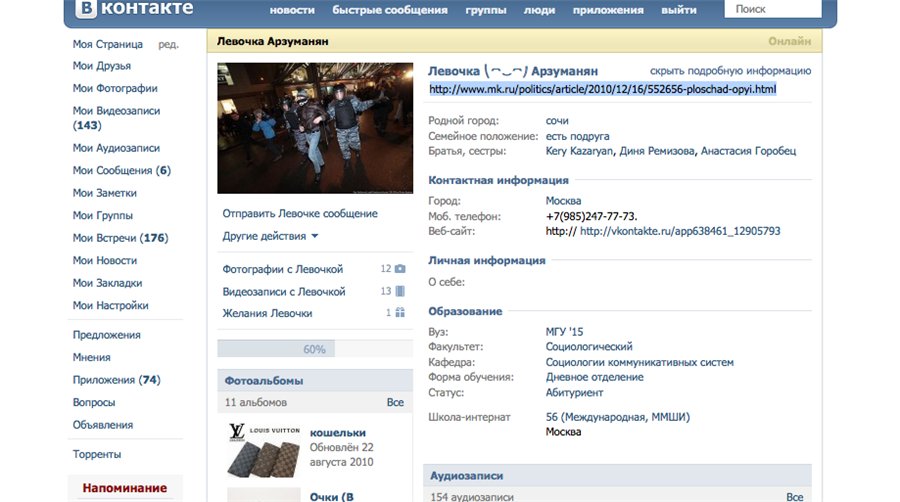
Task: Open sibling Kery Kazaryan's profile
Action: (x=579, y=151)
